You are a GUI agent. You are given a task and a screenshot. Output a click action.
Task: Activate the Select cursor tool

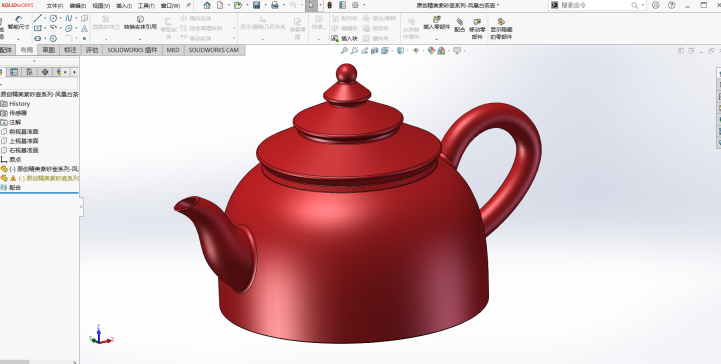(311, 5)
